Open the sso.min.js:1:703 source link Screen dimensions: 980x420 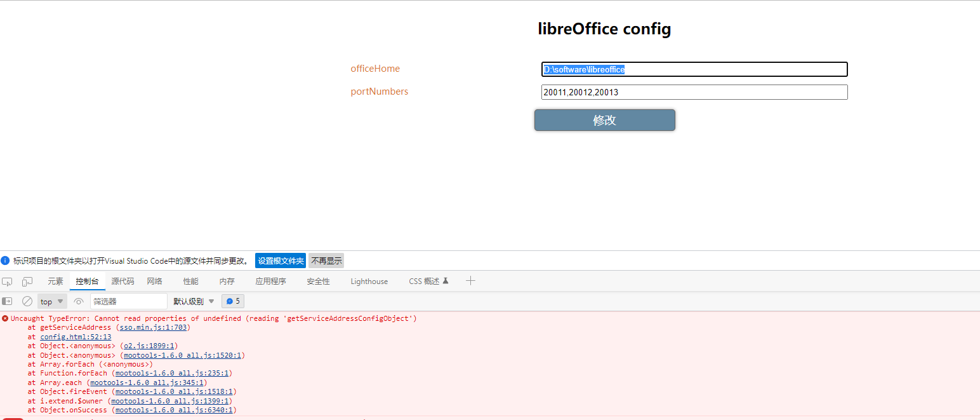153,327
